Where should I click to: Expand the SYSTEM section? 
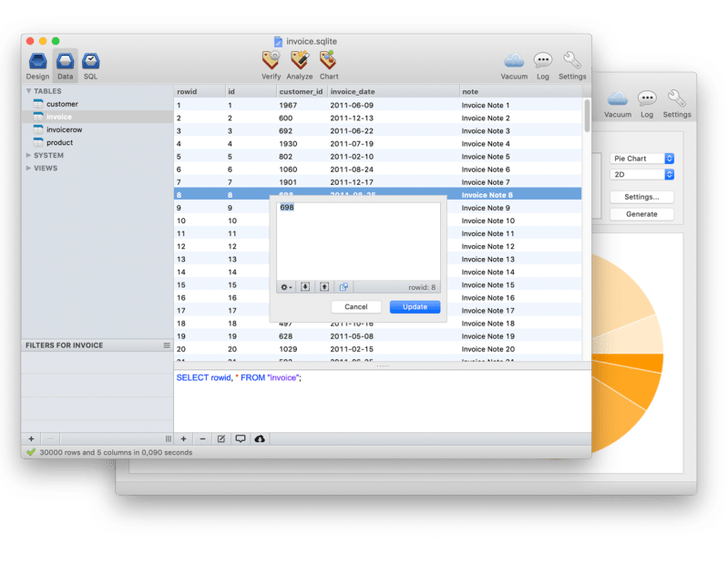point(29,155)
